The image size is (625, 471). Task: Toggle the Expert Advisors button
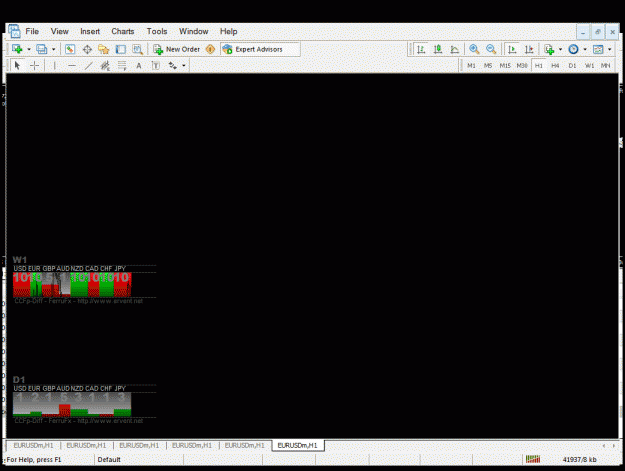click(260, 49)
